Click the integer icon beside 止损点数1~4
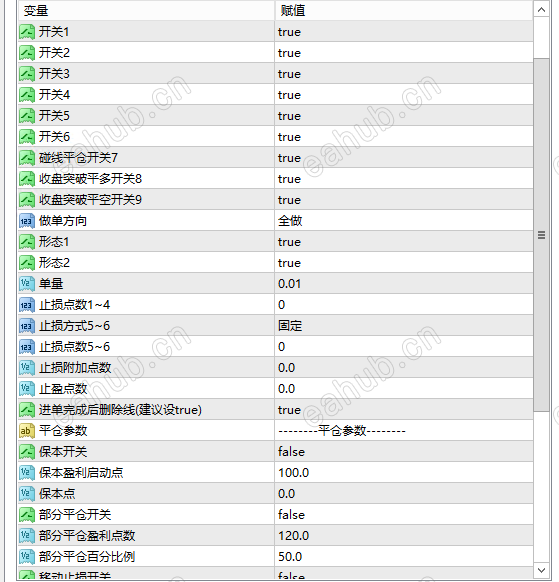The width and height of the screenshot is (559, 582). [27, 305]
